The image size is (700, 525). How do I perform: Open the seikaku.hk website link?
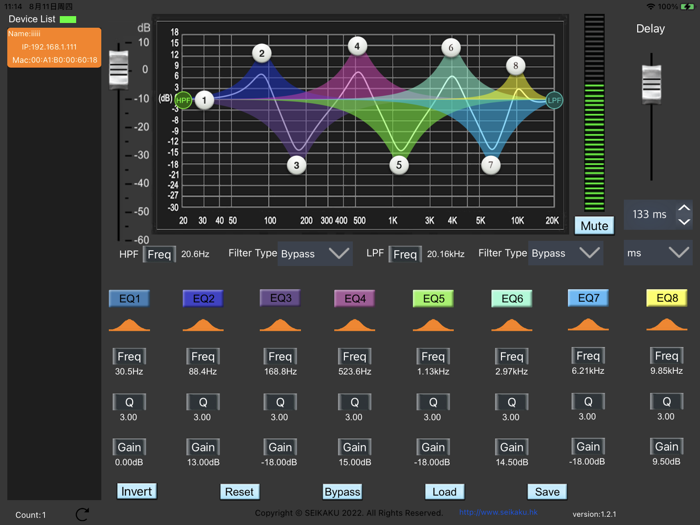[x=498, y=512]
